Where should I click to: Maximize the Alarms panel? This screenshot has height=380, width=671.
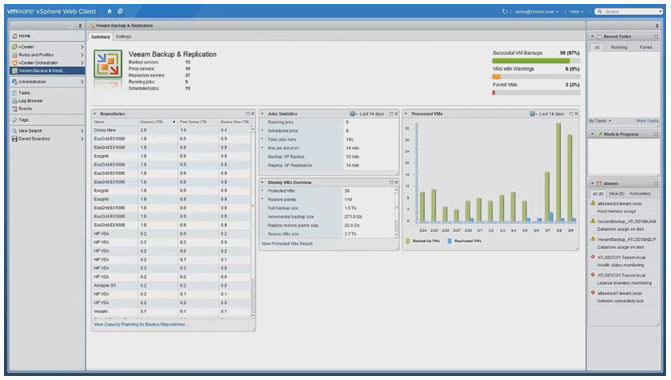(656, 184)
